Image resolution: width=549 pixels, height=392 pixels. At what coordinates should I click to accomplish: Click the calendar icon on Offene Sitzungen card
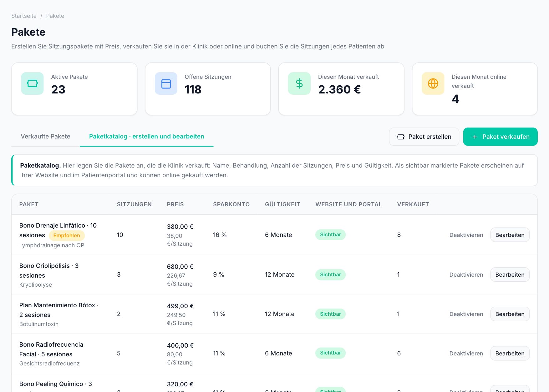point(166,83)
